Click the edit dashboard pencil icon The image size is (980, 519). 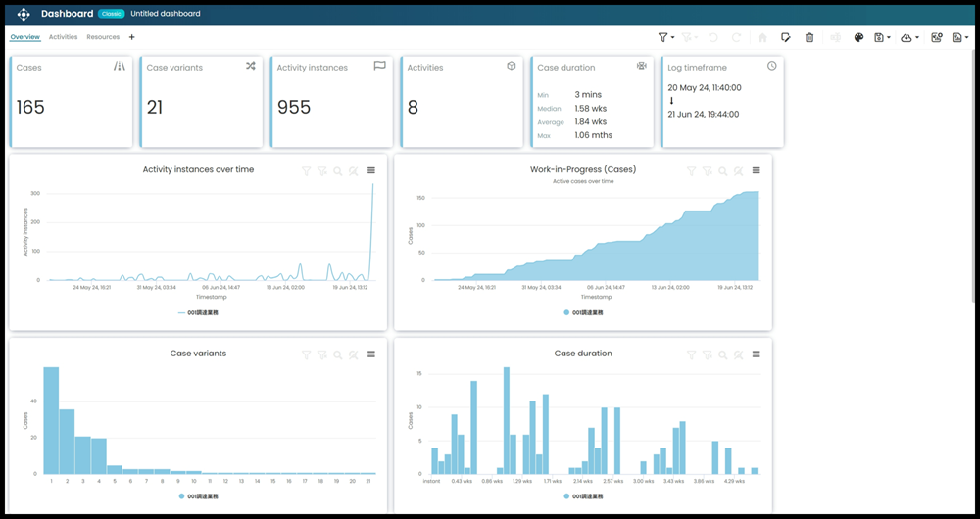tap(786, 38)
